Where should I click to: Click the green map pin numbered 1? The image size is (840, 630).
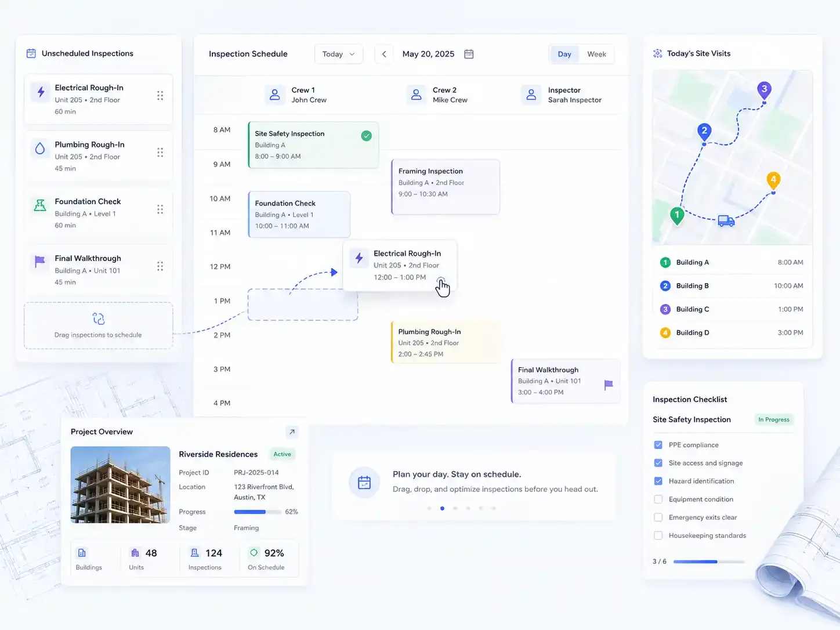pos(677,216)
